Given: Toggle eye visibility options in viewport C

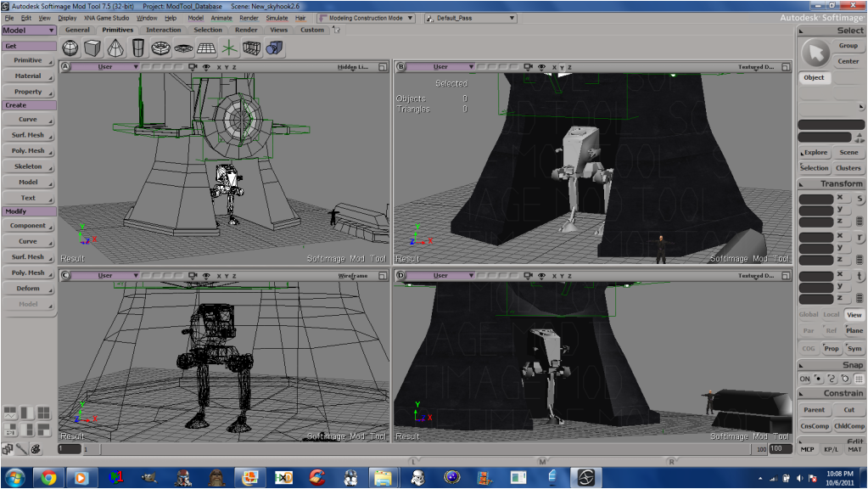Looking at the screenshot, I should pos(206,276).
